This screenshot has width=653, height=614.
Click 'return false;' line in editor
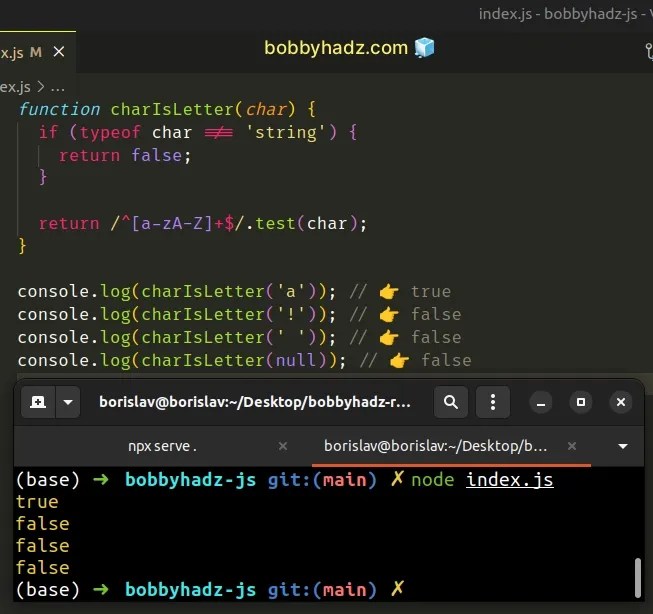coord(125,155)
